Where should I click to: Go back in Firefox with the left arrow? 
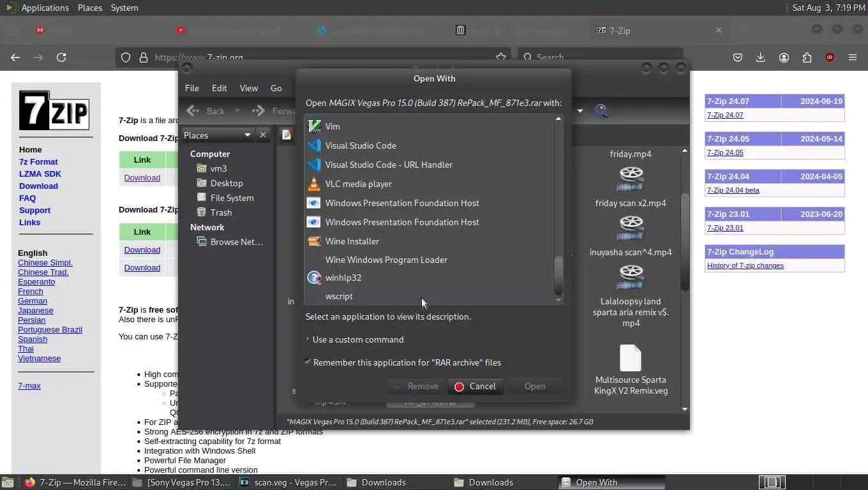click(15, 57)
